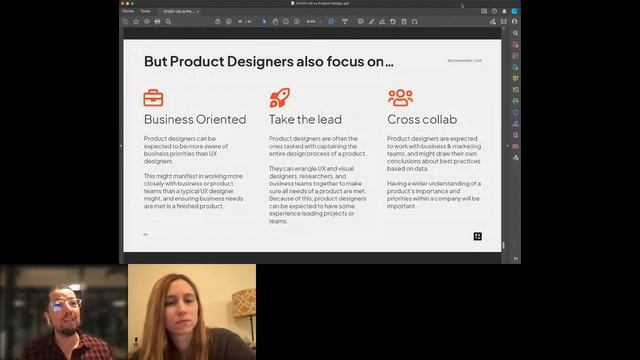The height and width of the screenshot is (360, 640).
Task: Click the stamp markup tool icon
Action: pos(382,21)
